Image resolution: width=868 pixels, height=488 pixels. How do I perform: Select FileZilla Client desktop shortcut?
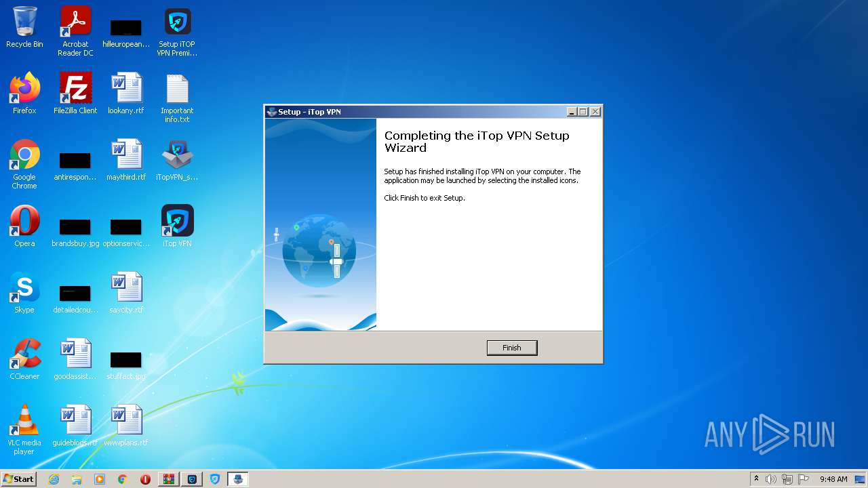75,94
